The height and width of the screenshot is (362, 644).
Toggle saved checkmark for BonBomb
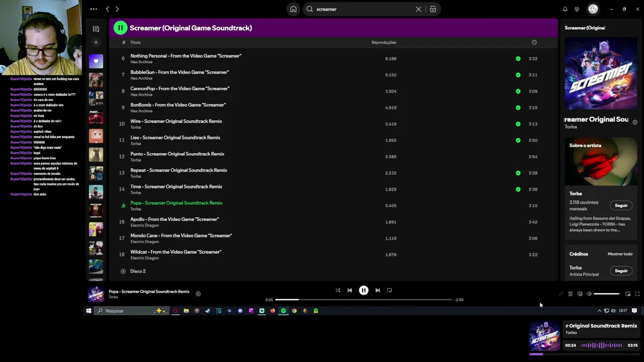[x=518, y=108]
